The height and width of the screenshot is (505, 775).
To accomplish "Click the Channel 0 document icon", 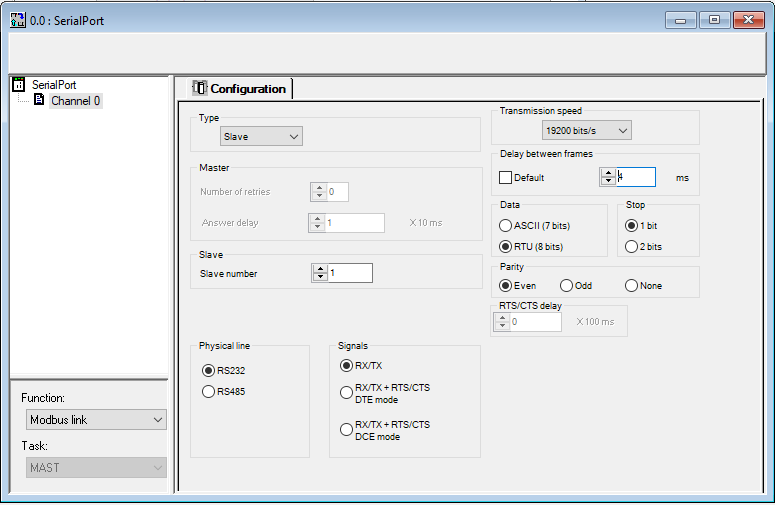I will click(x=39, y=100).
